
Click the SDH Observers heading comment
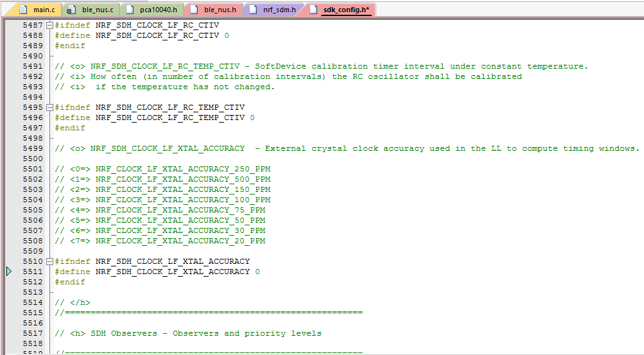(188, 333)
